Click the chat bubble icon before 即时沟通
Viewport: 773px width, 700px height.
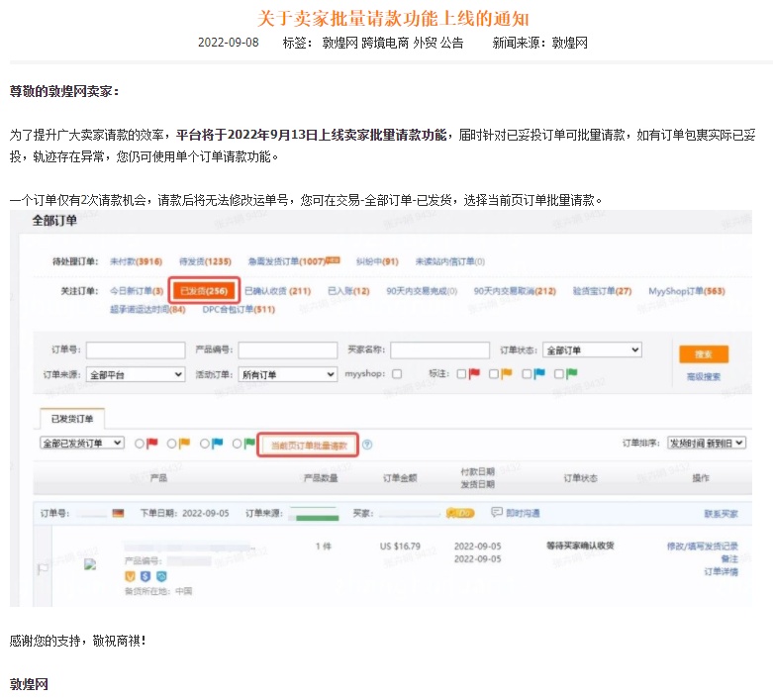click(x=497, y=512)
